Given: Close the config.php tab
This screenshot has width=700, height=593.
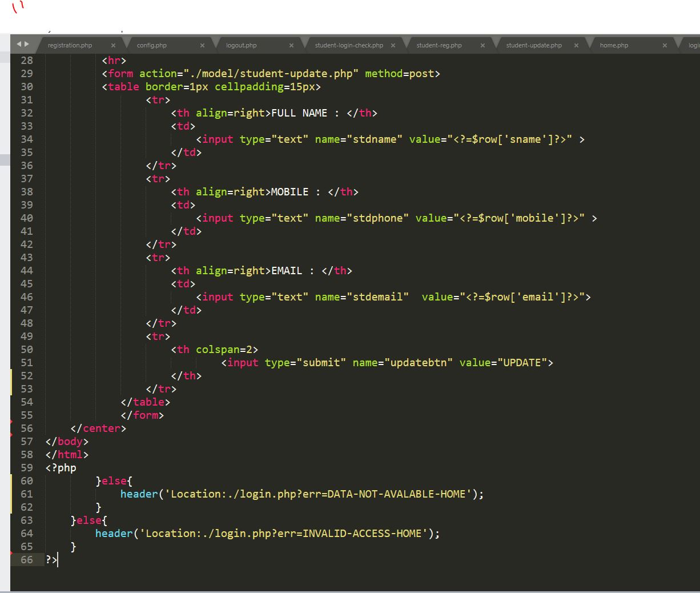Looking at the screenshot, I should [202, 45].
